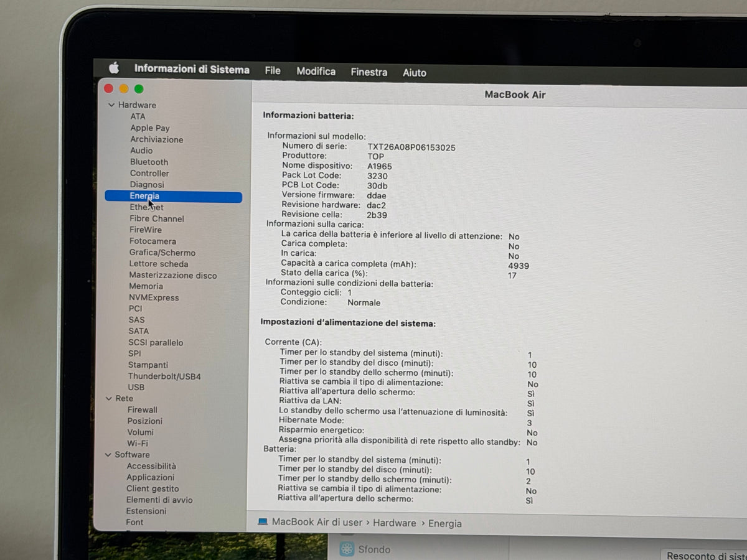Collapse the Hardware section chevron
The image size is (747, 560).
click(x=111, y=105)
